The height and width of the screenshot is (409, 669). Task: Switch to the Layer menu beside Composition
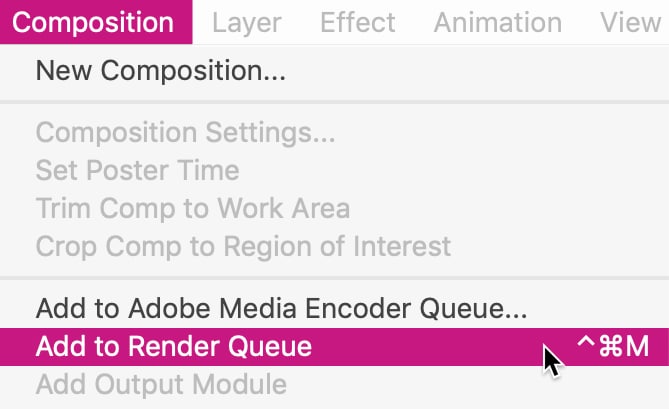click(x=247, y=22)
